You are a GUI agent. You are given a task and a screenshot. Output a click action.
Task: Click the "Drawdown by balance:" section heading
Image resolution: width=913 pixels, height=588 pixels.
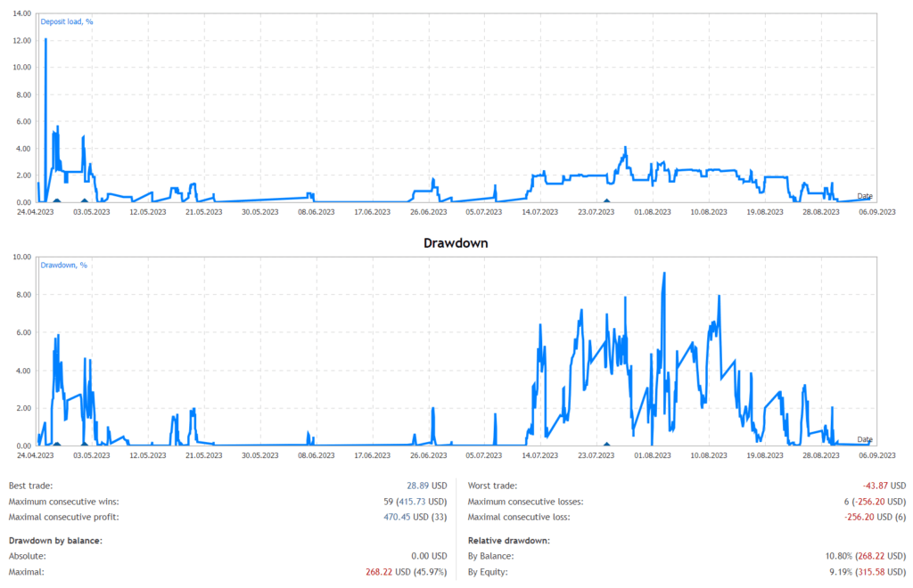pos(55,540)
